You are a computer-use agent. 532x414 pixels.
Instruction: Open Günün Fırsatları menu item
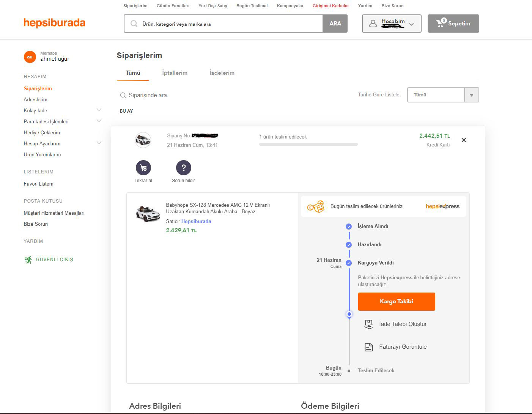point(173,6)
